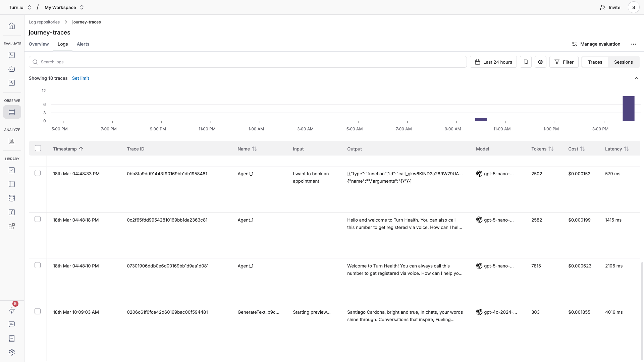The height and width of the screenshot is (362, 644).
Task: Switch to the Sessions view
Action: tap(623, 62)
